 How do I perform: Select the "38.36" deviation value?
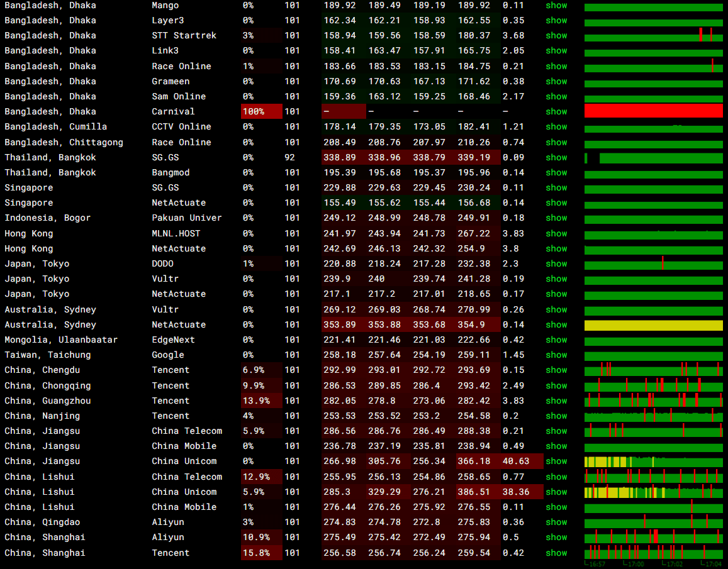[x=516, y=492]
